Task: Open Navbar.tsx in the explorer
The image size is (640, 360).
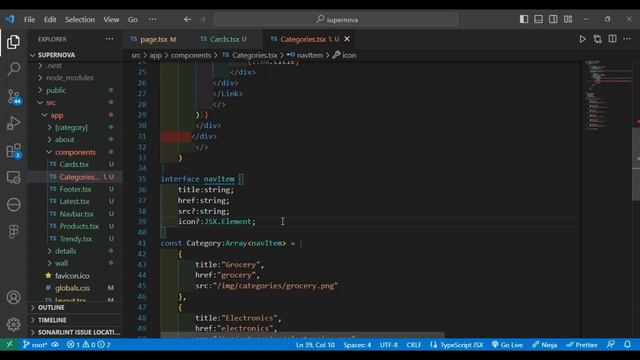Action: point(76,214)
